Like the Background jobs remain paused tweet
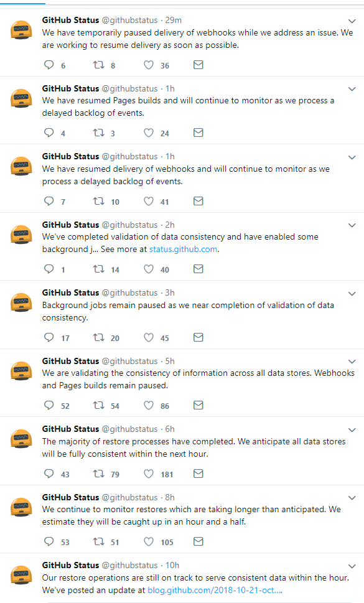 pos(149,337)
